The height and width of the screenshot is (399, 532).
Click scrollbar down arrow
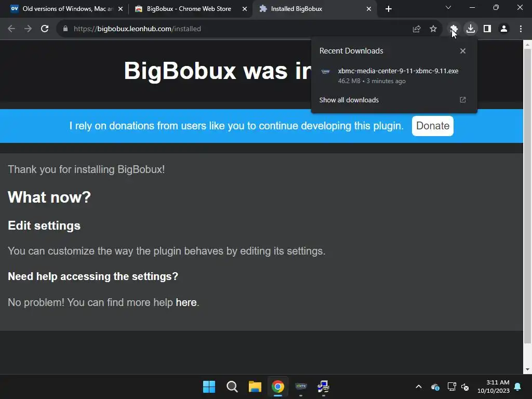528,369
